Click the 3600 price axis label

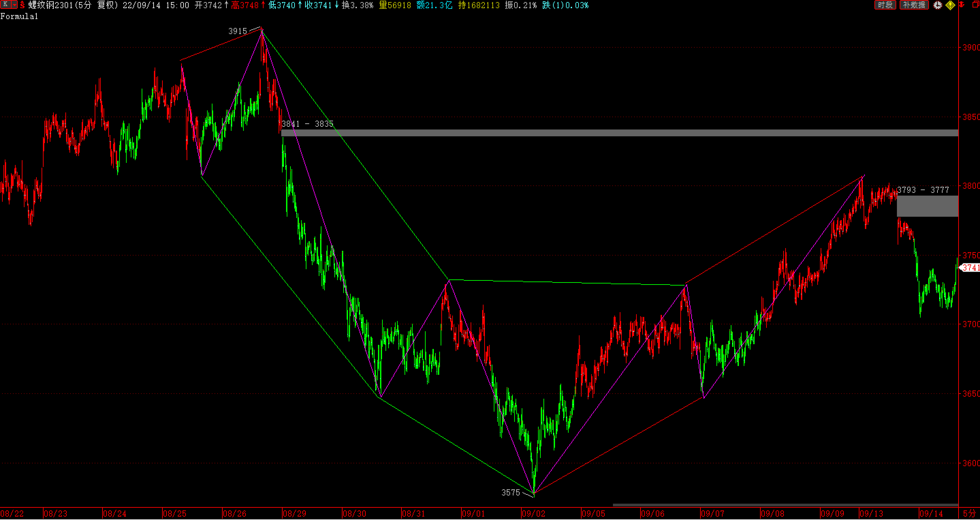pyautogui.click(x=971, y=463)
